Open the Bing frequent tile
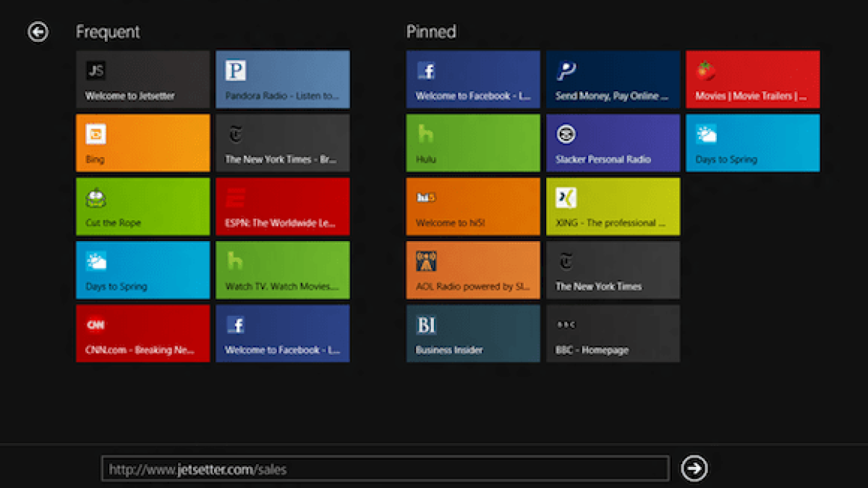This screenshot has width=868, height=488. [142, 143]
